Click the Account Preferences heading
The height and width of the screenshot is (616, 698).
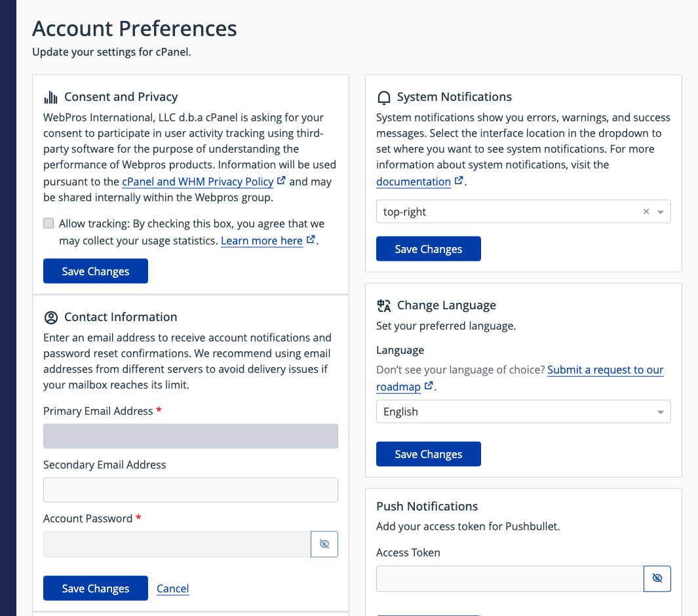pyautogui.click(x=134, y=28)
